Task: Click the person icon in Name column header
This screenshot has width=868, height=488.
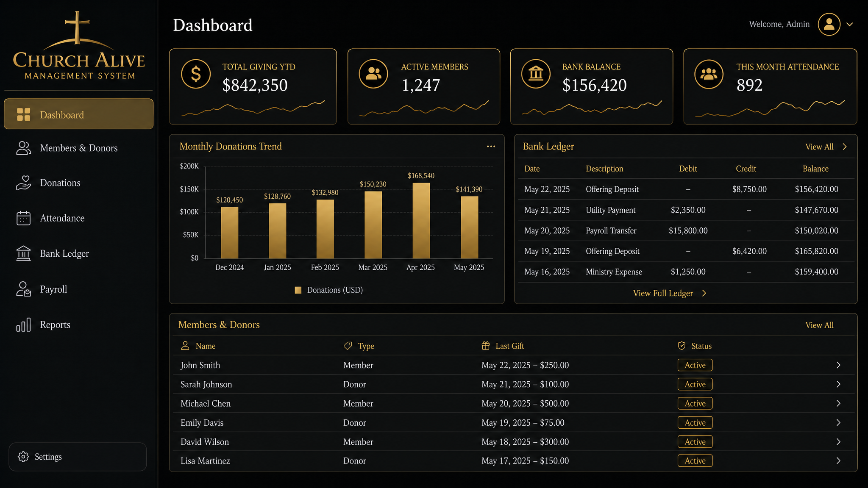Action: [x=185, y=346]
